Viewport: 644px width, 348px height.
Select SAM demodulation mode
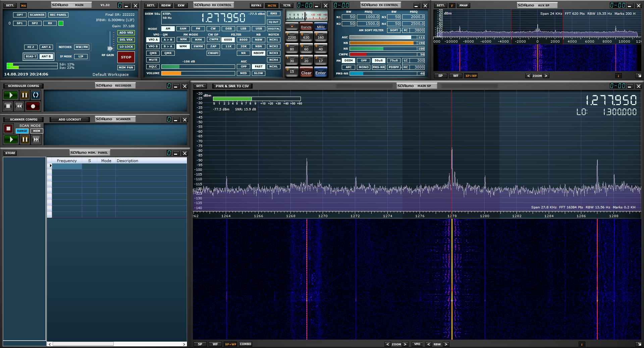pyautogui.click(x=183, y=29)
